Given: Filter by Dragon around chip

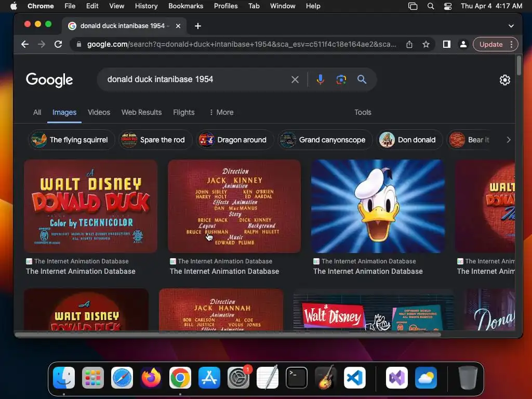Looking at the screenshot, I should [234, 140].
